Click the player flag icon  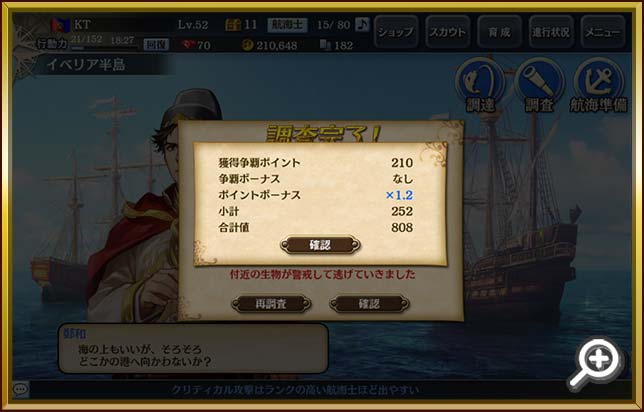[x=60, y=25]
